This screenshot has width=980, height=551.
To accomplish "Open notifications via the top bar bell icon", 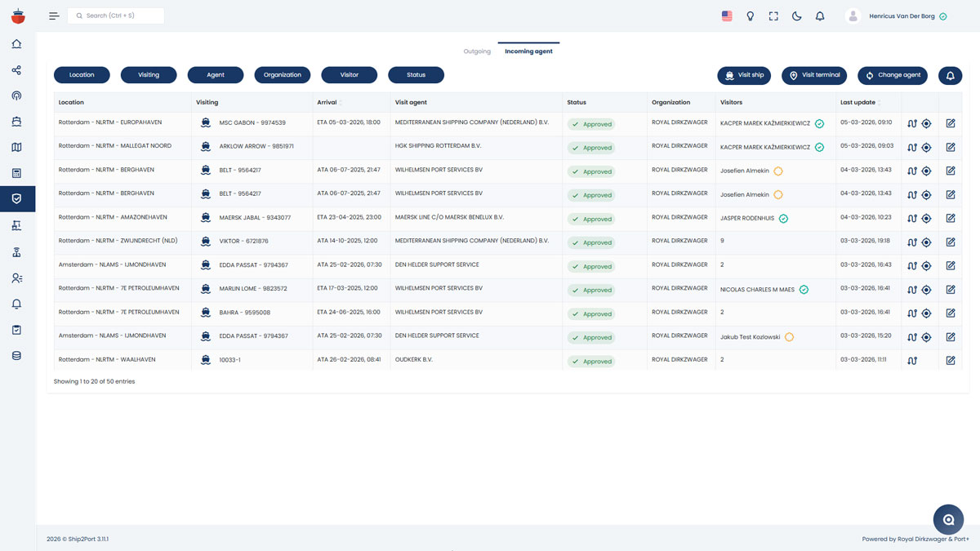I will 820,16.
